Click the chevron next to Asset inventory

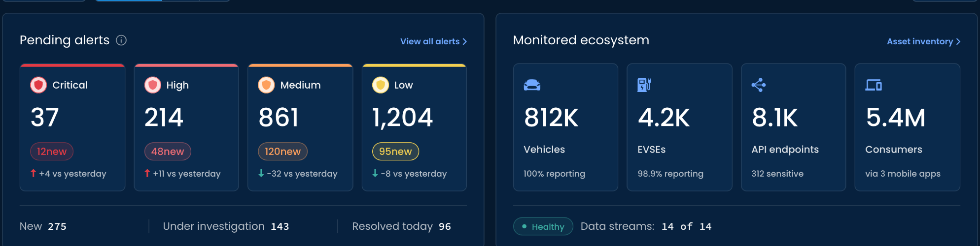point(958,42)
